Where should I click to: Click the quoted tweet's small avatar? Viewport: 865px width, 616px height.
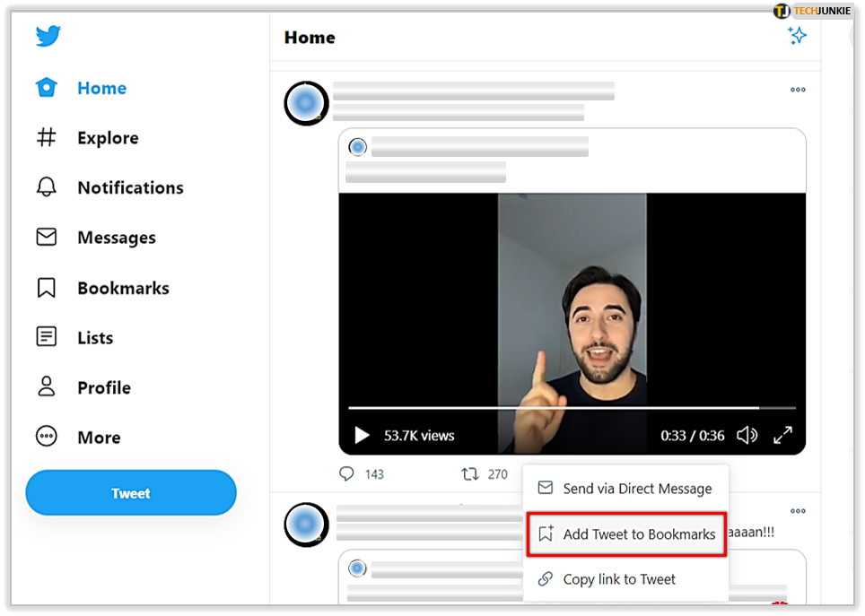click(358, 147)
